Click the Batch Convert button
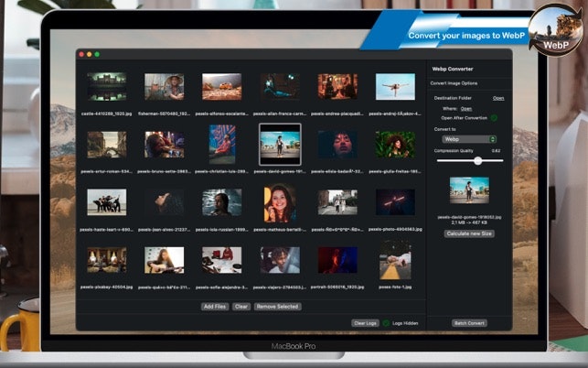The width and height of the screenshot is (588, 368). pos(469,323)
